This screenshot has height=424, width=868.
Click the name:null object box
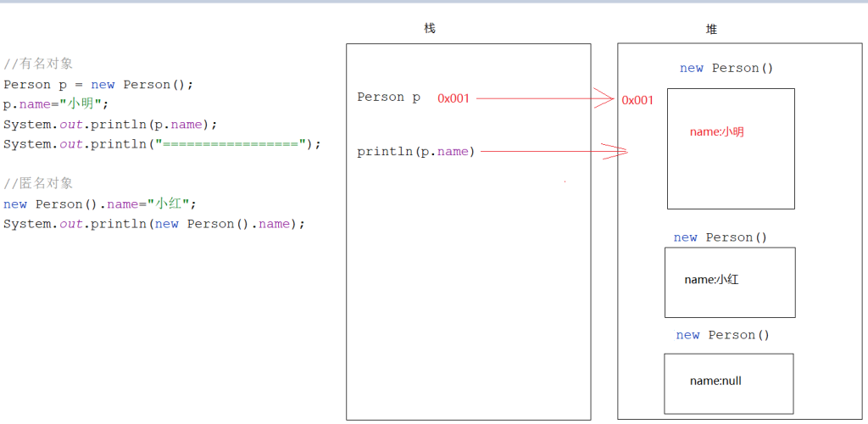728,383
